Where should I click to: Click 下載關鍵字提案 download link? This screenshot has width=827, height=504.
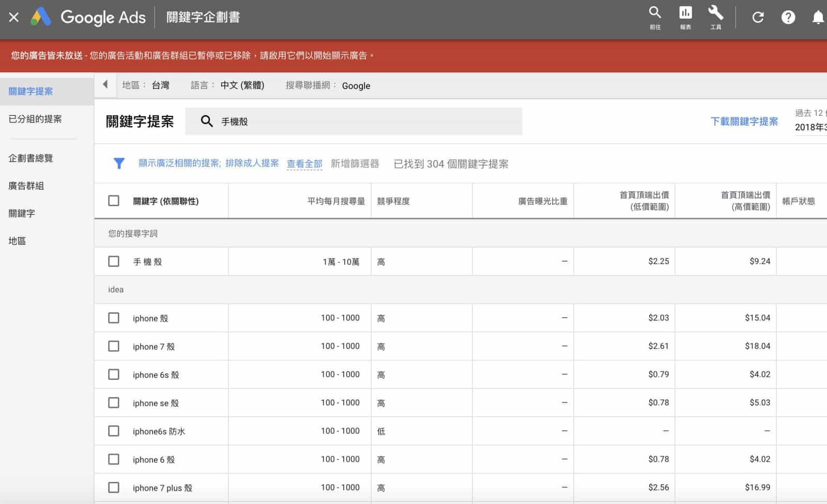coord(744,121)
